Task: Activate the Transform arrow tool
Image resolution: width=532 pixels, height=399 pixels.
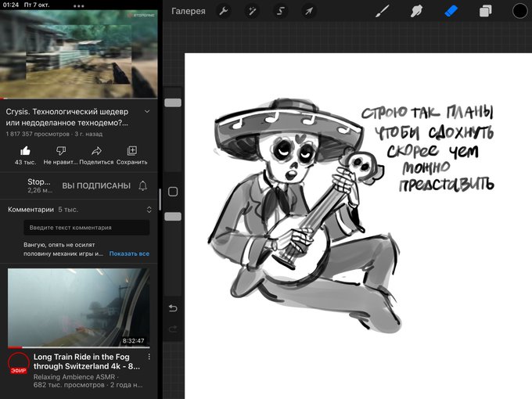Action: 309,11
